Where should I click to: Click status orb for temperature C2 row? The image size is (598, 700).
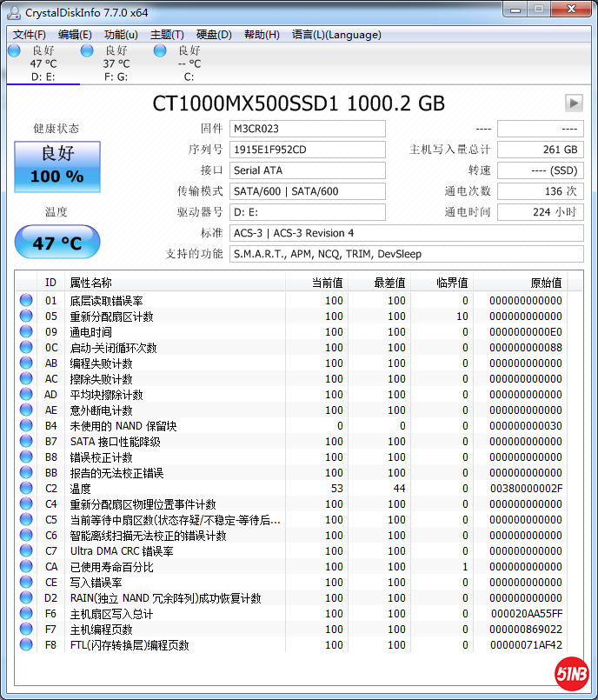pyautogui.click(x=26, y=489)
